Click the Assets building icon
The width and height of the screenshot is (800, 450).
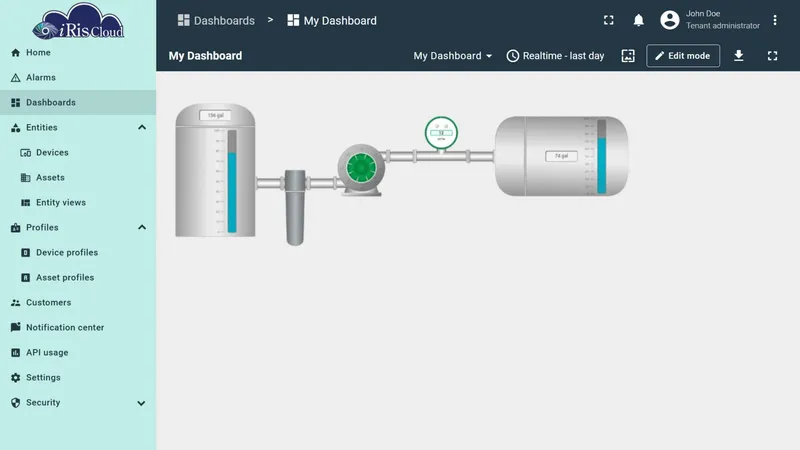point(26,178)
